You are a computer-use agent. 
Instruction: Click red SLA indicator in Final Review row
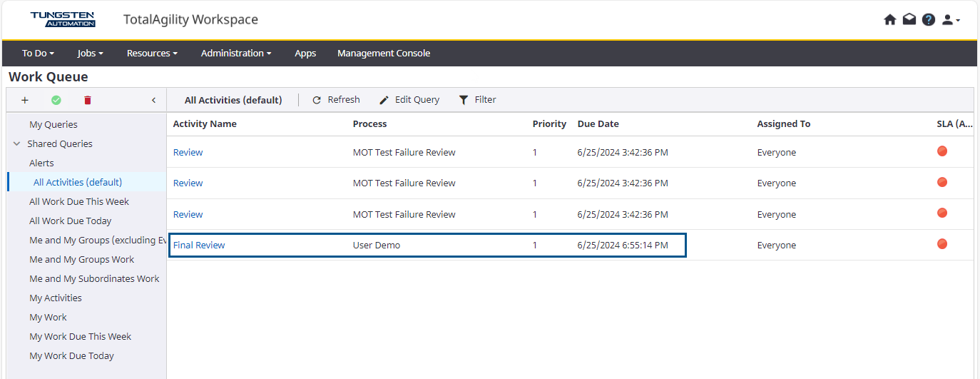942,244
